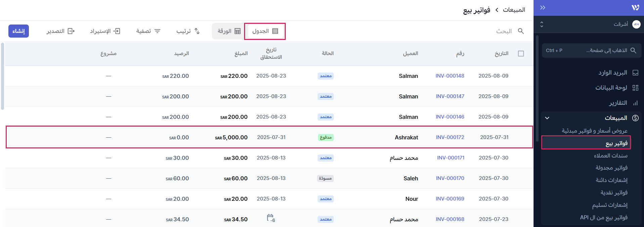This screenshot has width=644, height=227.
Task: Collapse the sidebar with the double-chevron icon
Action: pos(543,8)
